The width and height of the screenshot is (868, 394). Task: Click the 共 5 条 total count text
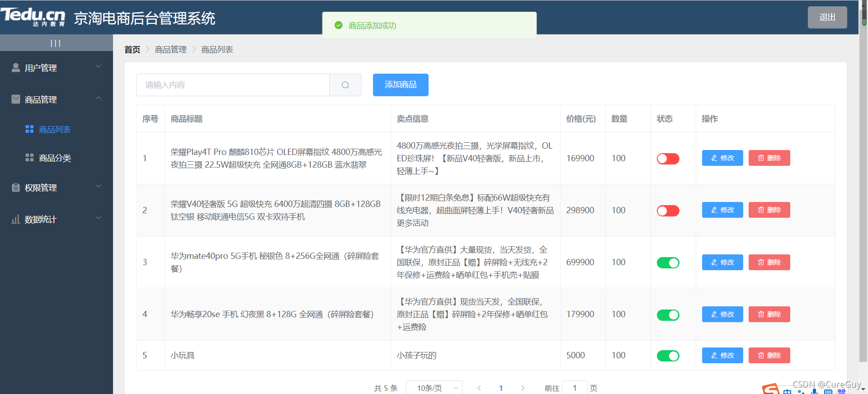386,388
